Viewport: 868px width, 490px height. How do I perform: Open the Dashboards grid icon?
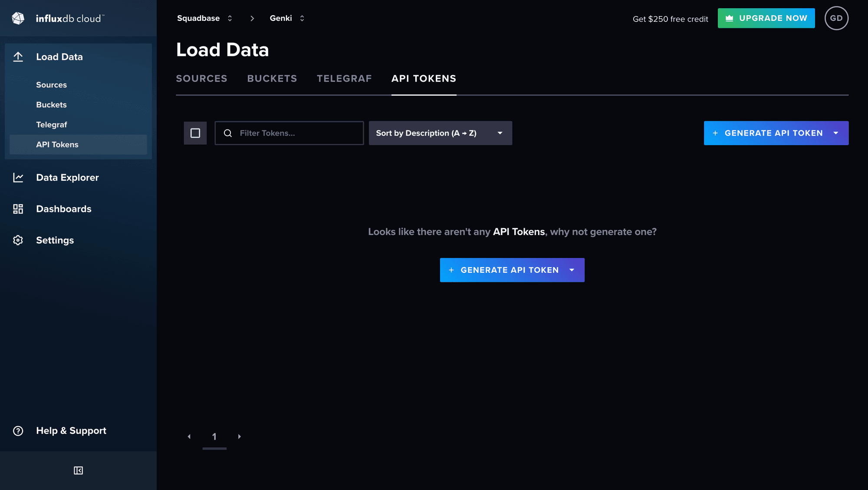tap(18, 209)
